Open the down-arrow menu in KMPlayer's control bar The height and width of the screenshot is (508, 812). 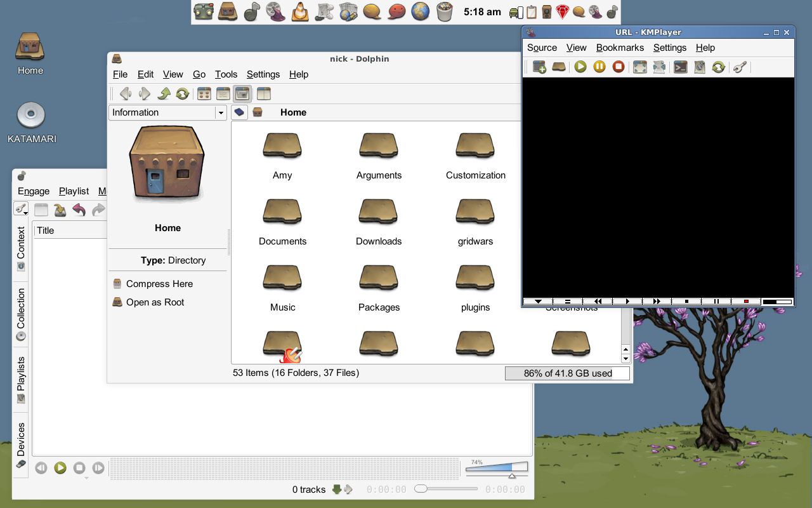tap(538, 302)
